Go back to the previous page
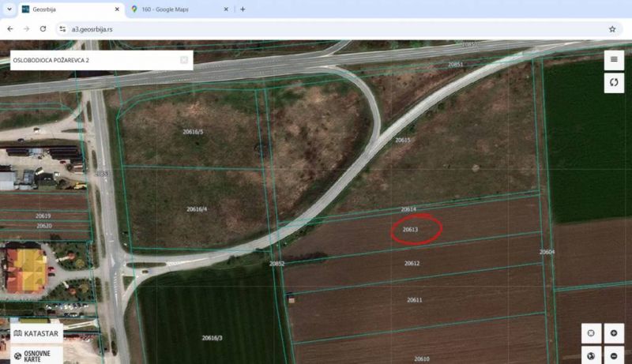Image resolution: width=632 pixels, height=364 pixels. click(x=9, y=28)
